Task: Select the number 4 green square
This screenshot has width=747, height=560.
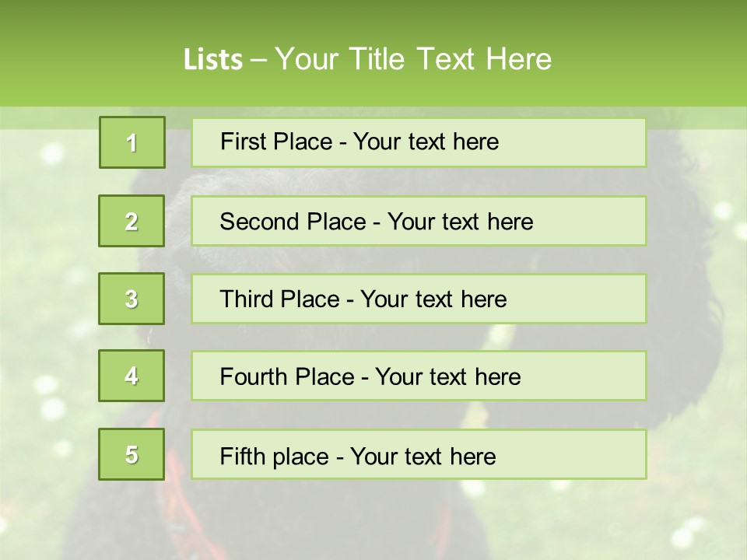Action: pos(132,376)
